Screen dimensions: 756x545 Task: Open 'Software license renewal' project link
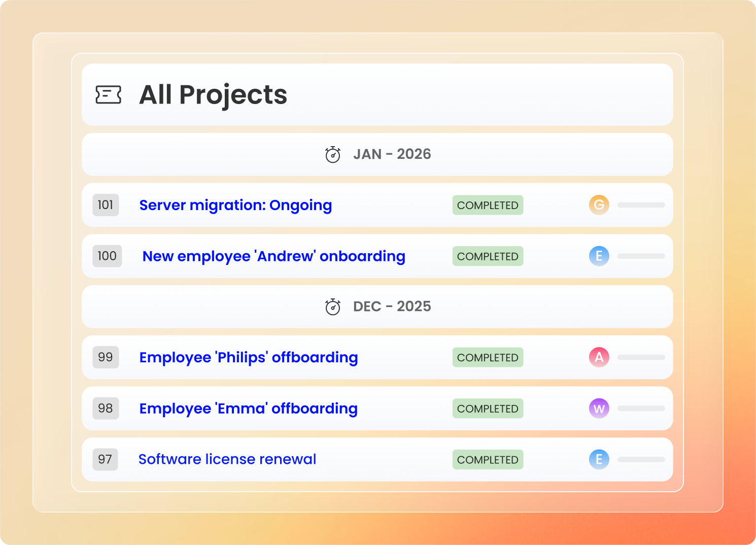point(227,459)
